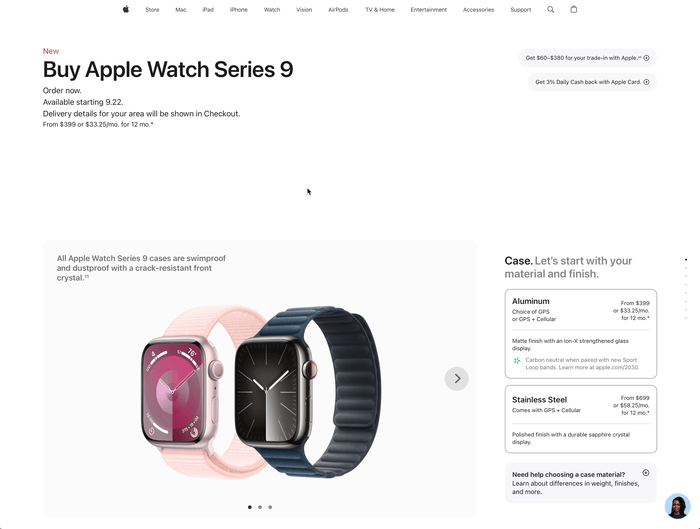
Task: Select the Stainless Steel case option
Action: (580, 419)
